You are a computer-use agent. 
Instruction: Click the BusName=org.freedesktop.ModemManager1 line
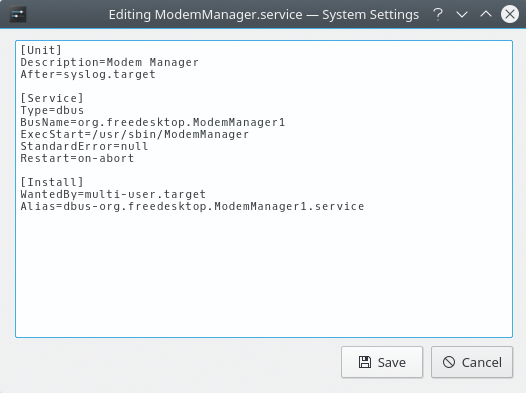153,122
